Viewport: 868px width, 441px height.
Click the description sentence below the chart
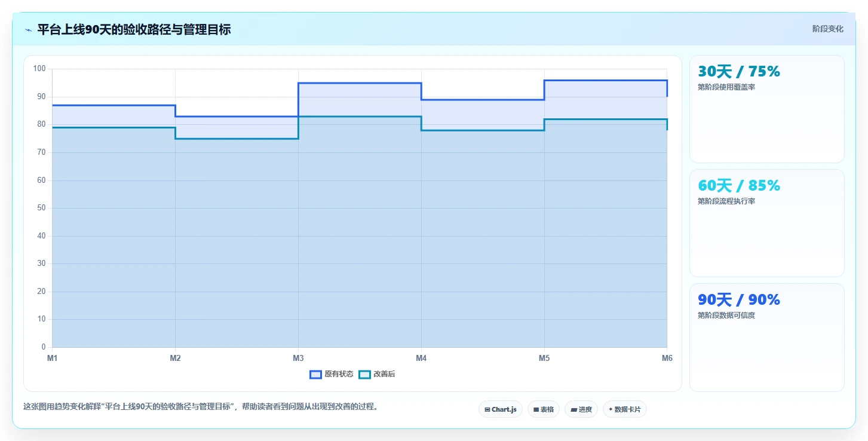(201, 407)
